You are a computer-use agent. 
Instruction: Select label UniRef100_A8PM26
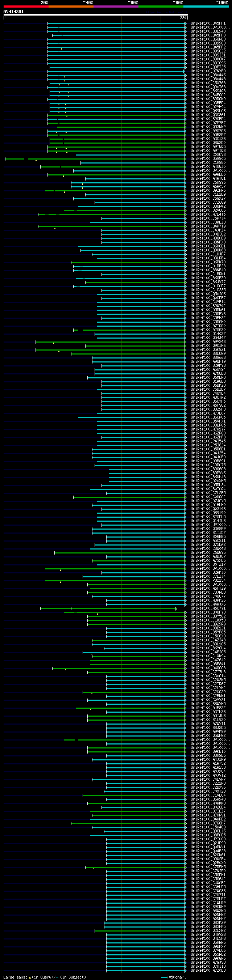point(208,600)
